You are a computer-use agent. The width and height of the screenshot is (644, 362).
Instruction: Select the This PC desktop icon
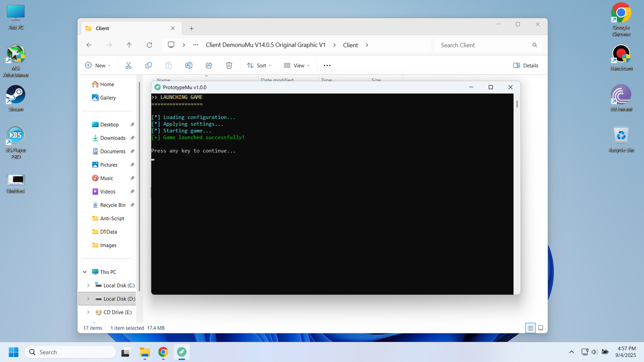pos(16,17)
